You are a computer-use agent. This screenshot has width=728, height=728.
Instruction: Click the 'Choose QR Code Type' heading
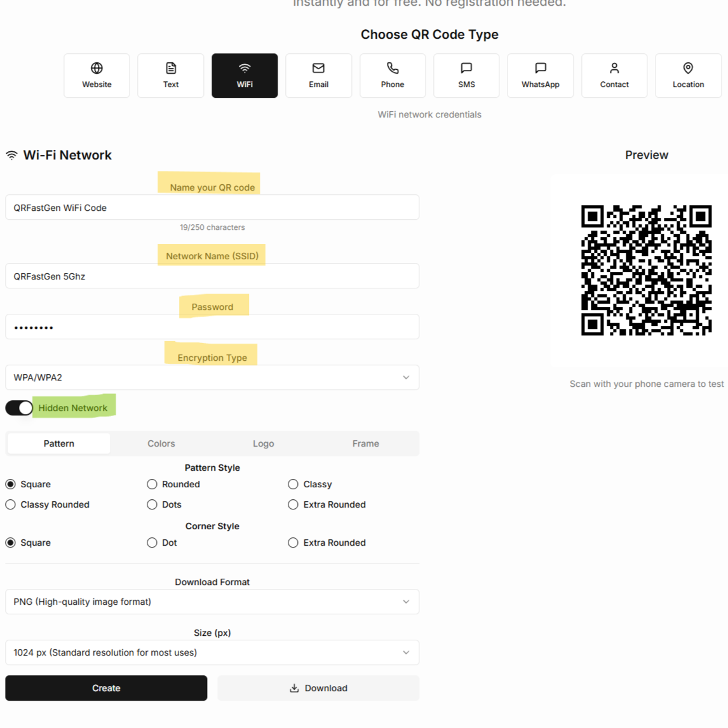[429, 34]
